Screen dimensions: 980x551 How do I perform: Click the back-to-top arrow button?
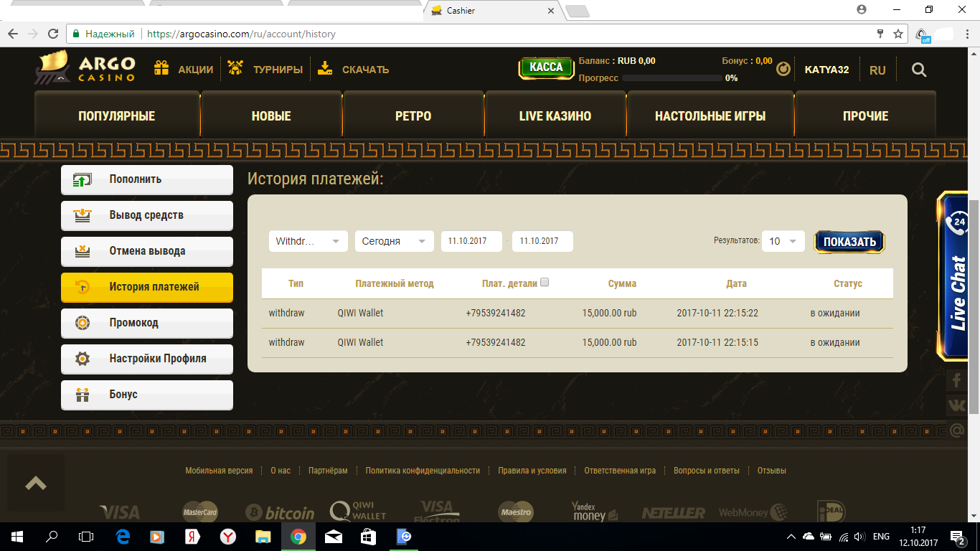(x=36, y=483)
